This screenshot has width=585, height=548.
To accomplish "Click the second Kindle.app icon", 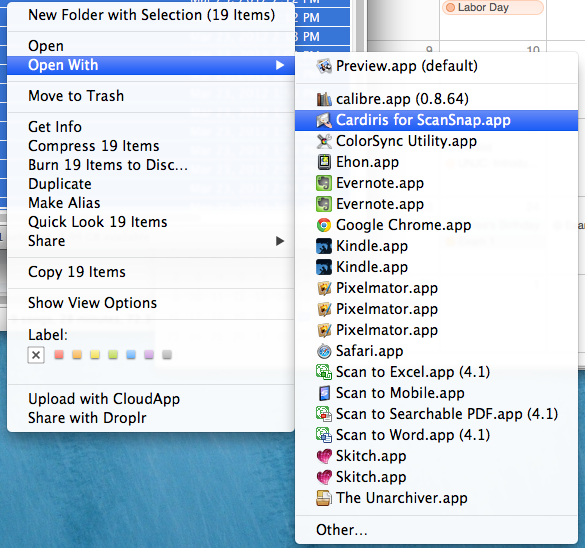I will click(324, 267).
